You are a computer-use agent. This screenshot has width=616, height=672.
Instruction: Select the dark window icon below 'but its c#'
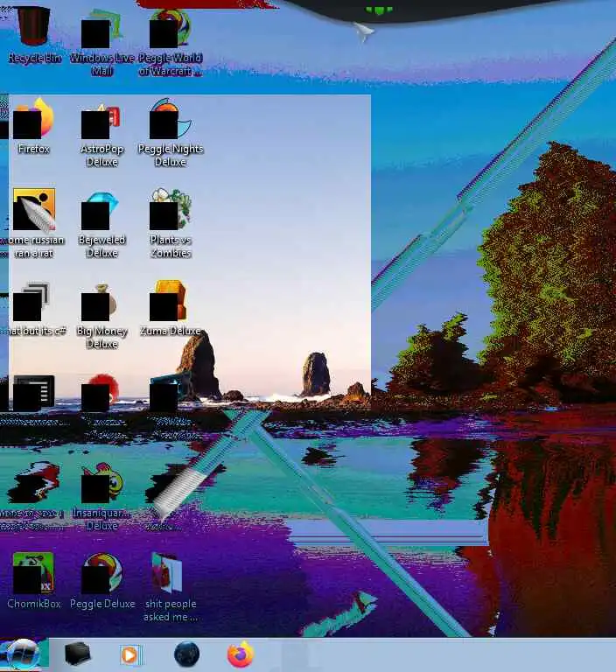[x=34, y=393]
